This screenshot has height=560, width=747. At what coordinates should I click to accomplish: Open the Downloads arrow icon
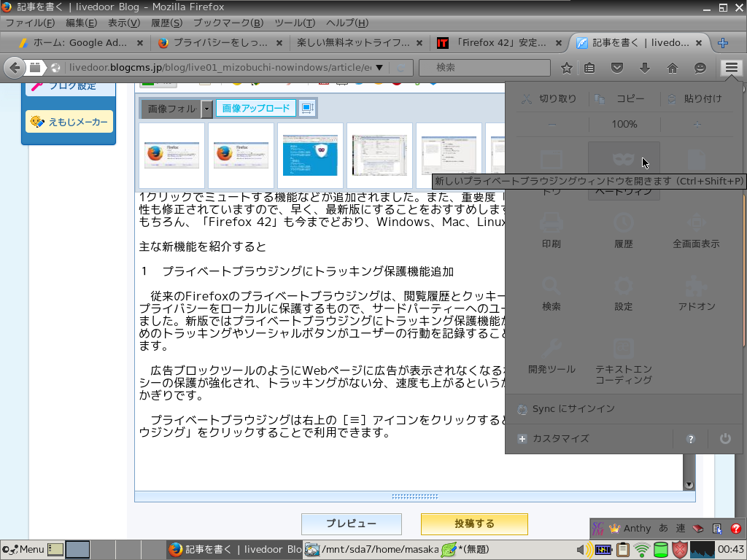645,68
